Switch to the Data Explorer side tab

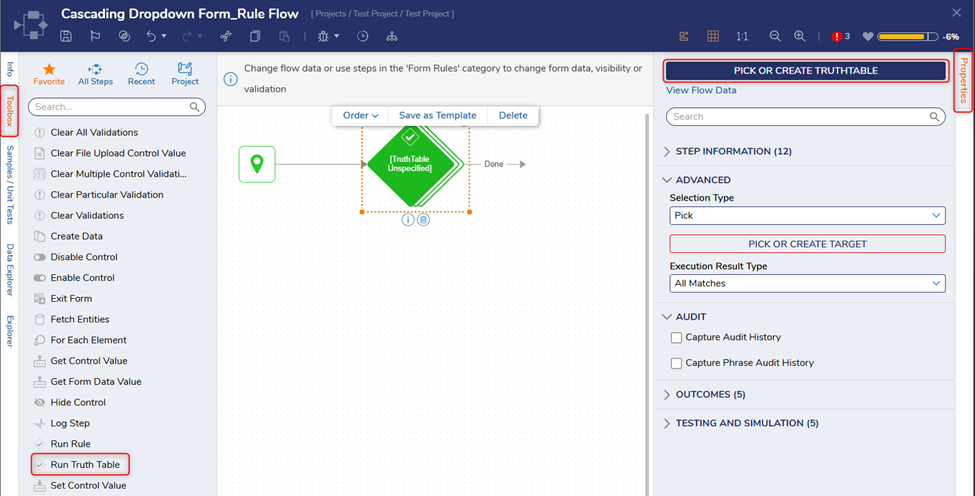coord(10,270)
